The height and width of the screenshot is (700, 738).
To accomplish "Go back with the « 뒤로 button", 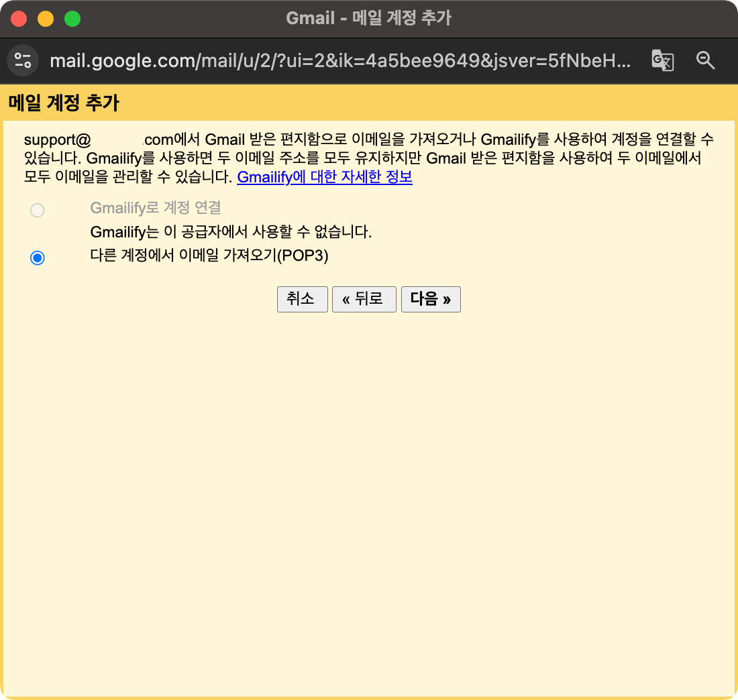I will click(x=364, y=299).
